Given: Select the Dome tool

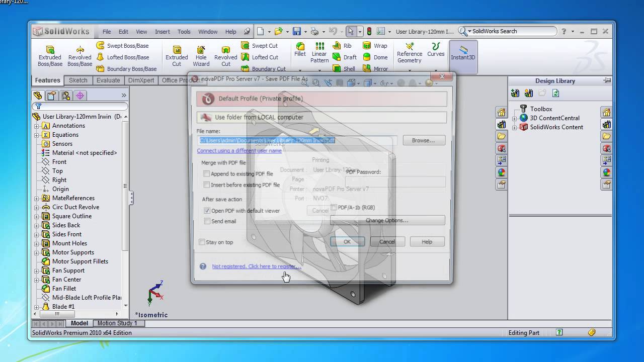Looking at the screenshot, I should 375,57.
